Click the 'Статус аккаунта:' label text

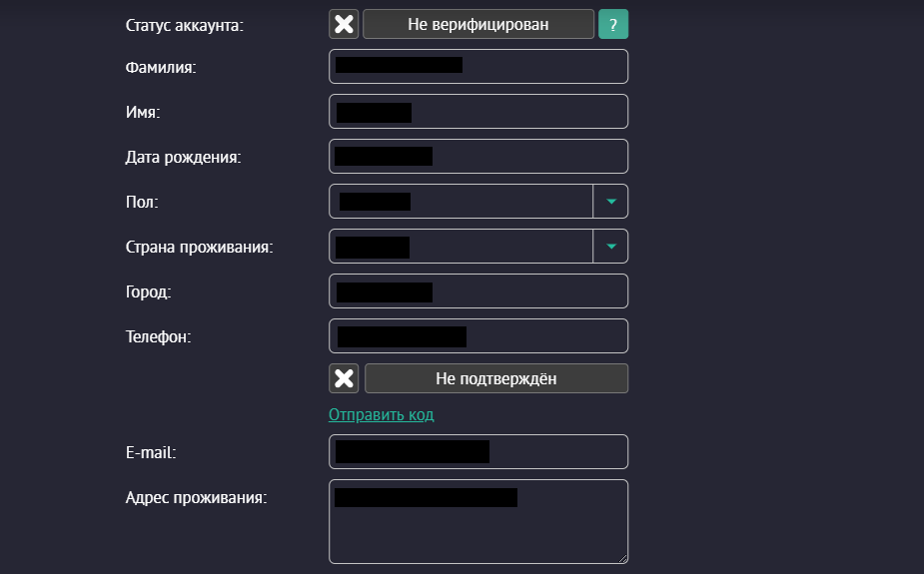pyautogui.click(x=184, y=25)
